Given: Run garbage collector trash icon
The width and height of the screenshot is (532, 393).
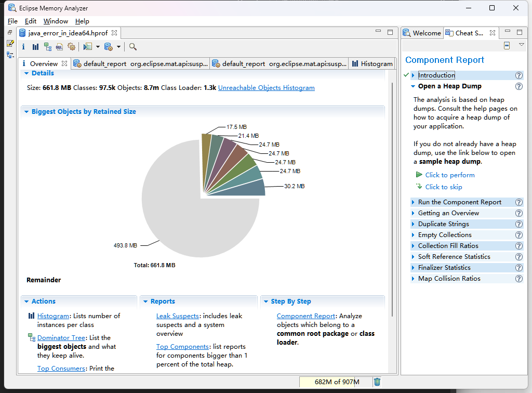Looking at the screenshot, I should coord(377,382).
